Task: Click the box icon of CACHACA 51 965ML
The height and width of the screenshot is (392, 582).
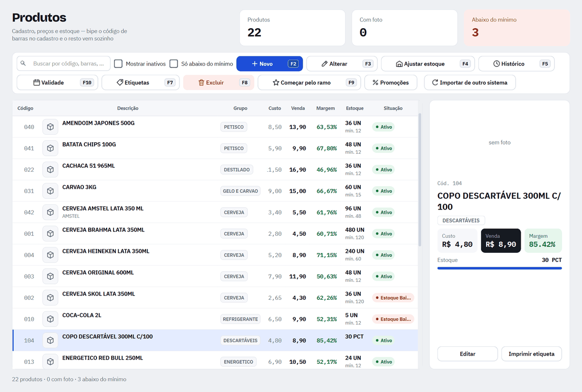Action: 50,170
